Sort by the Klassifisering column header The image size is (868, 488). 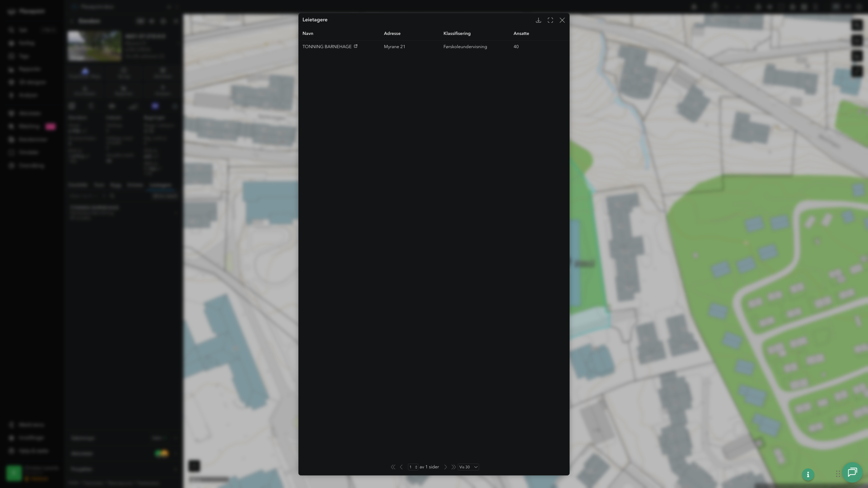[457, 34]
